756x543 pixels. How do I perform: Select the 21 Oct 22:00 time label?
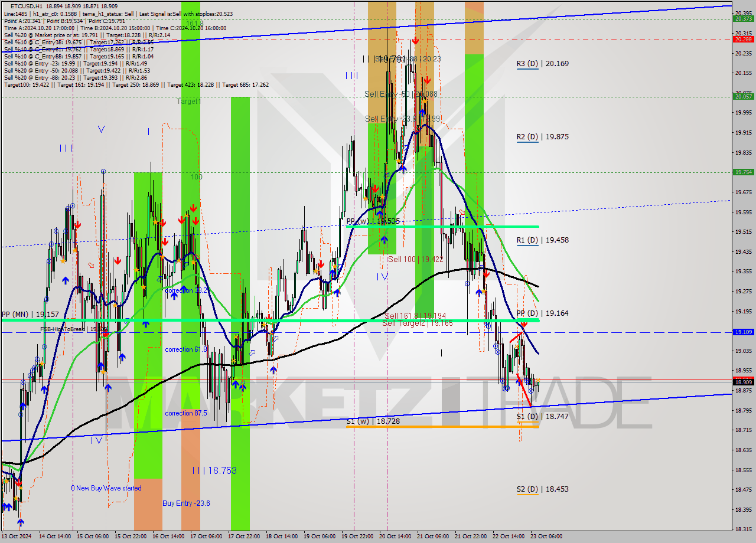click(470, 537)
